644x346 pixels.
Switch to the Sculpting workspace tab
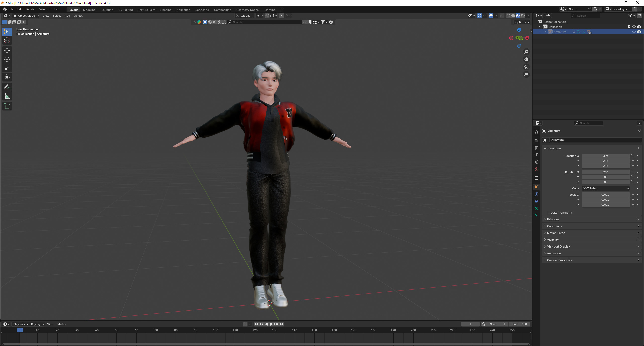107,10
